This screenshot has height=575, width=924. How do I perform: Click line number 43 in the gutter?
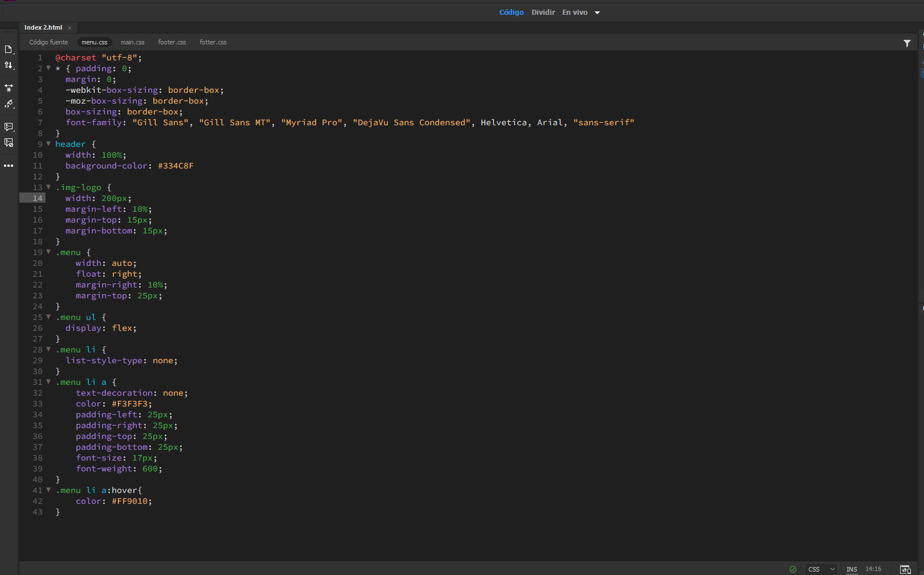pos(38,512)
